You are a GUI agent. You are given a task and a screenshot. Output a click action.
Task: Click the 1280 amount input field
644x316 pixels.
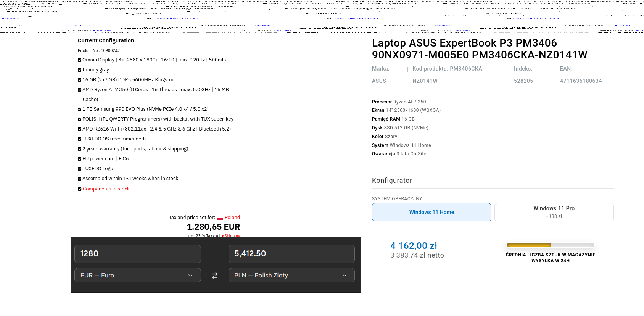tap(137, 254)
